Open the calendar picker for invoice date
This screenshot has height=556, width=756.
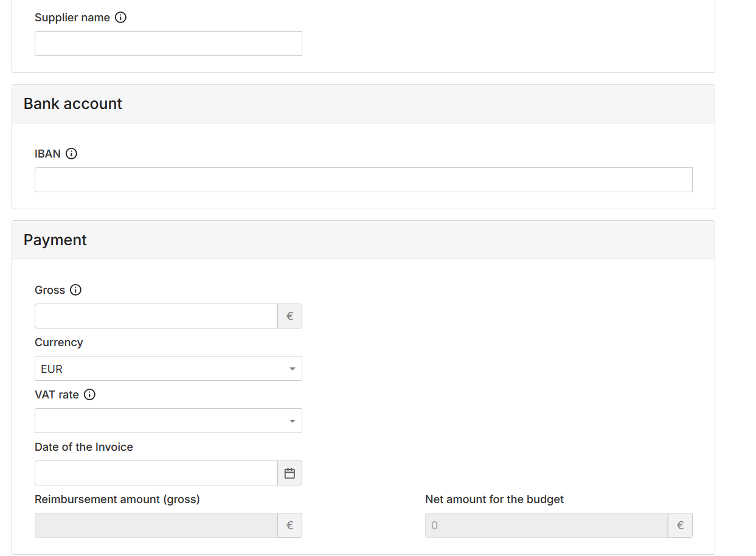tap(290, 473)
